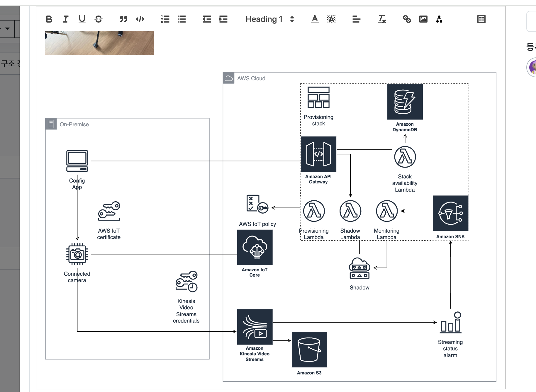Click the Stack availability Lambda icon

[405, 157]
